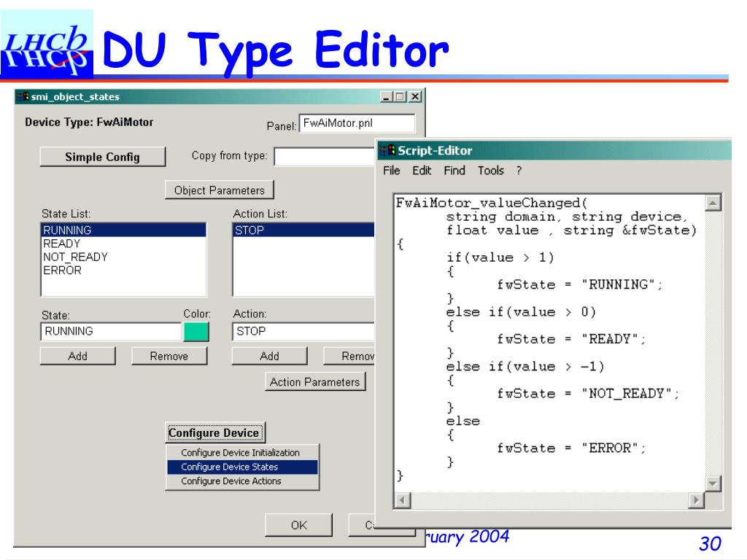Click the code line else if(value > 0)

tap(521, 312)
